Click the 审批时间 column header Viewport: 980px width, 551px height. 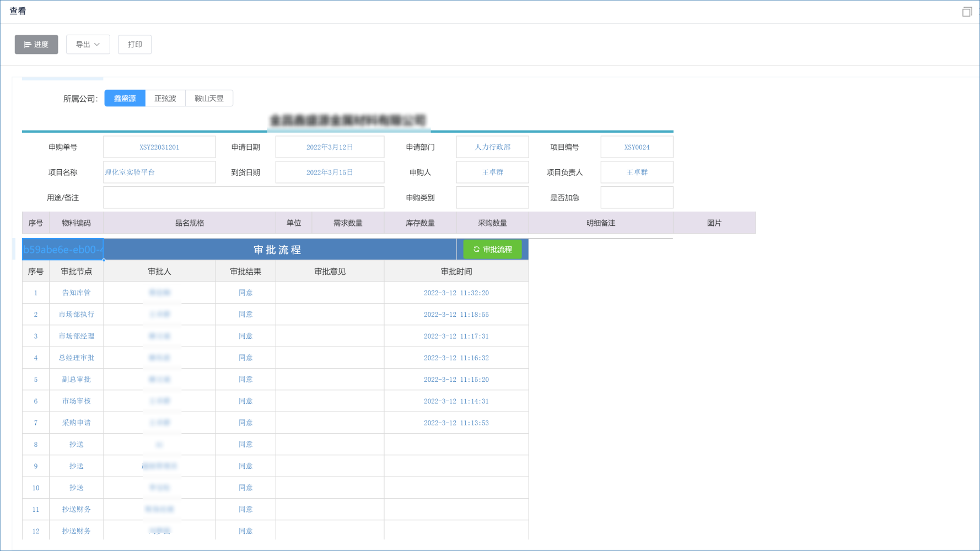[x=456, y=272]
